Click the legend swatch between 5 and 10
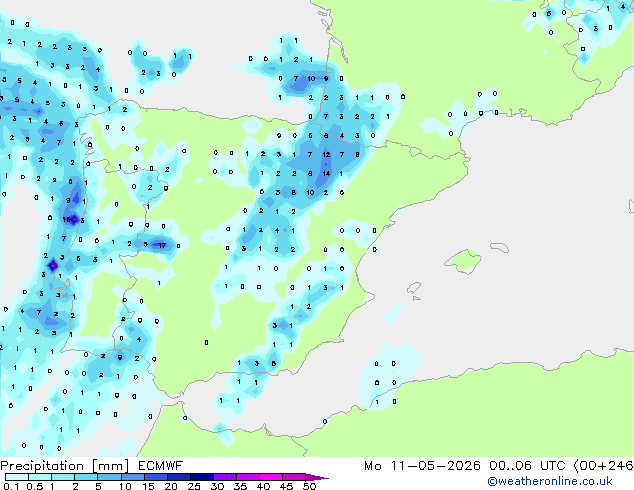 (110, 477)
